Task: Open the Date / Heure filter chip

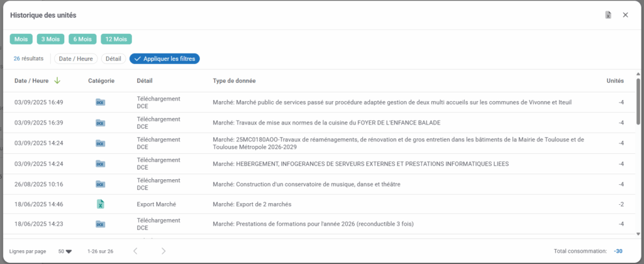Action: pyautogui.click(x=75, y=58)
